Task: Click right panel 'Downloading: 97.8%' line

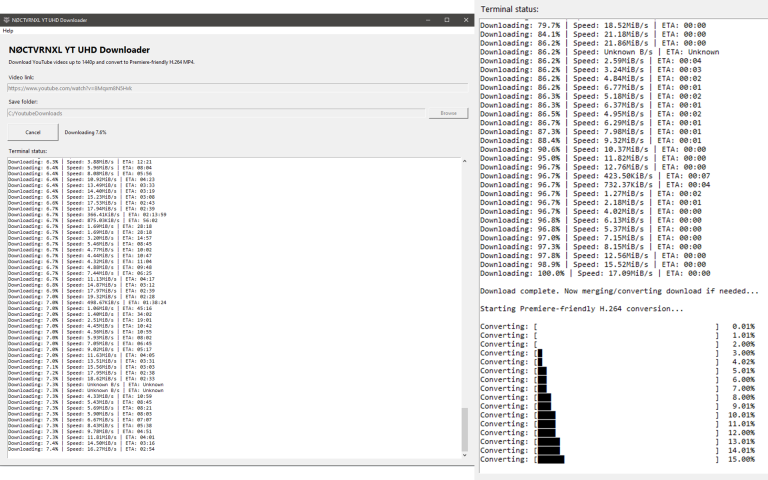Action: click(593, 255)
